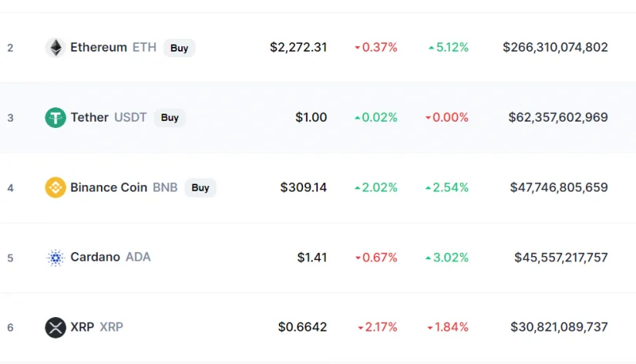
Task: Select the Ethereum price $2,272.31
Action: tap(299, 48)
